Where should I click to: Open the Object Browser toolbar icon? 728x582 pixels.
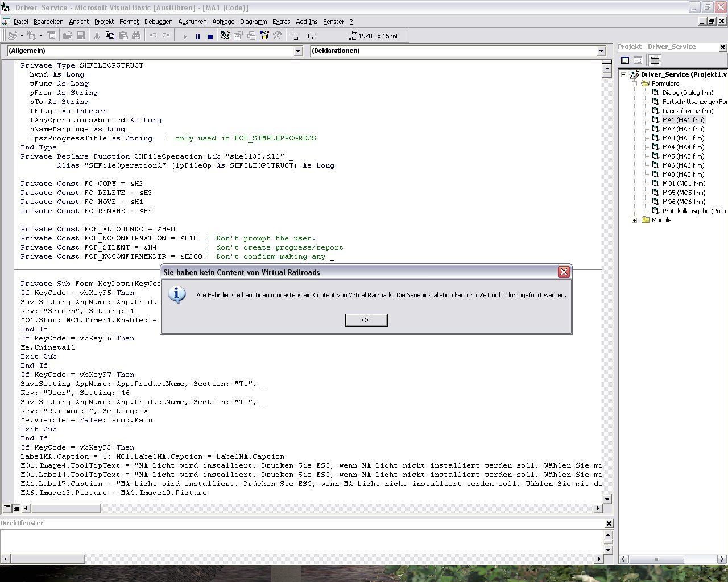pyautogui.click(x=264, y=36)
